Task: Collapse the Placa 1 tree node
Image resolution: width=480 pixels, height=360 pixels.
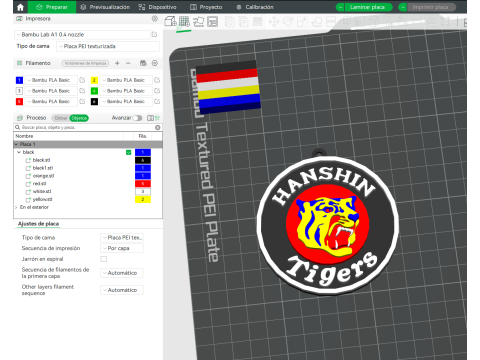Action: 16,144
